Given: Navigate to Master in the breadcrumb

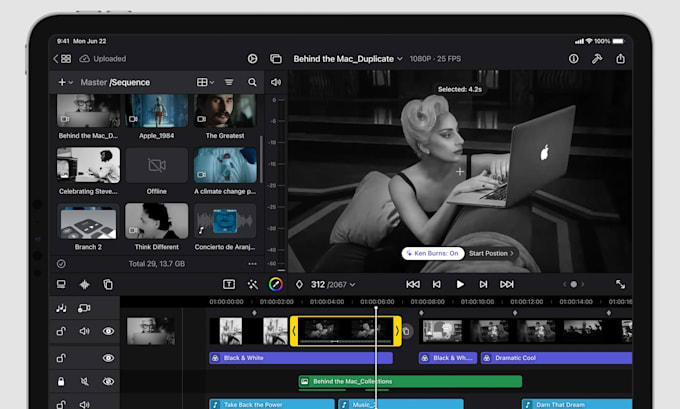Looking at the screenshot, I should click(x=94, y=82).
